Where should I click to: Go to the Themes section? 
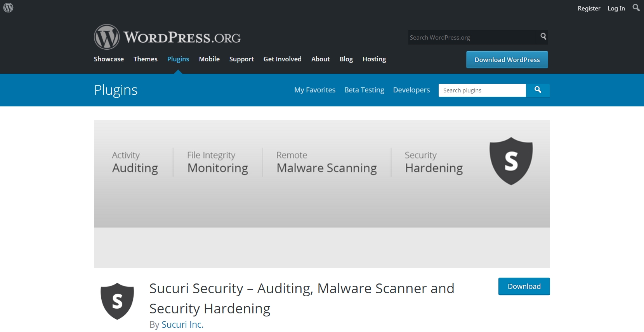[146, 59]
